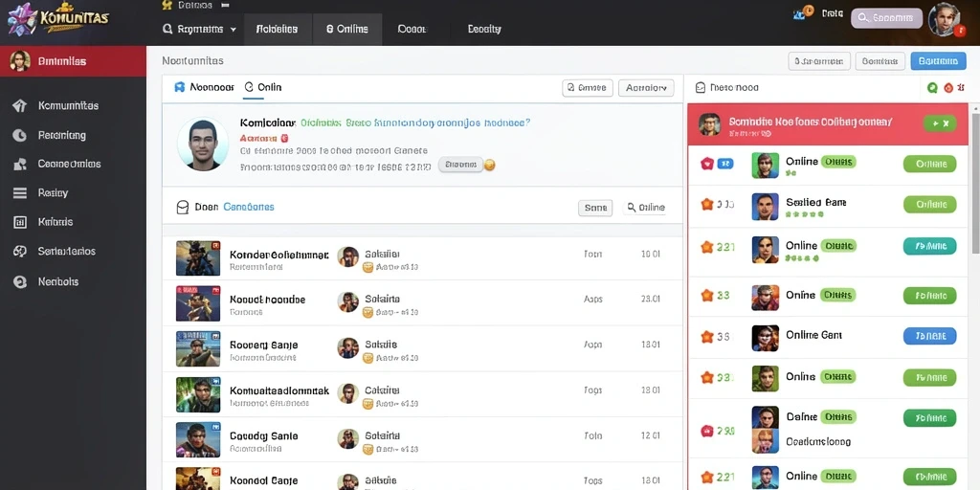Click the green plus button in the red banner
The width and height of the screenshot is (980, 490).
(x=940, y=123)
